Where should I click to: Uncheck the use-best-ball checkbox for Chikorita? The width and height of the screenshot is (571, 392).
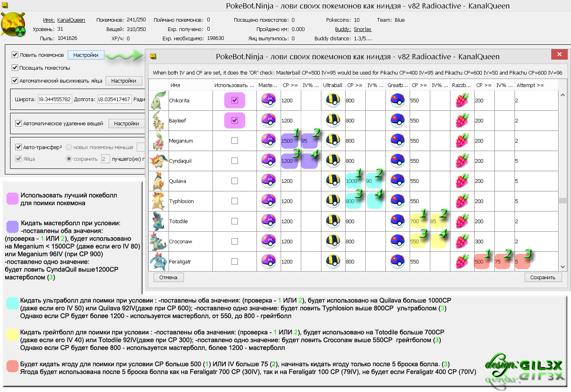tap(235, 100)
